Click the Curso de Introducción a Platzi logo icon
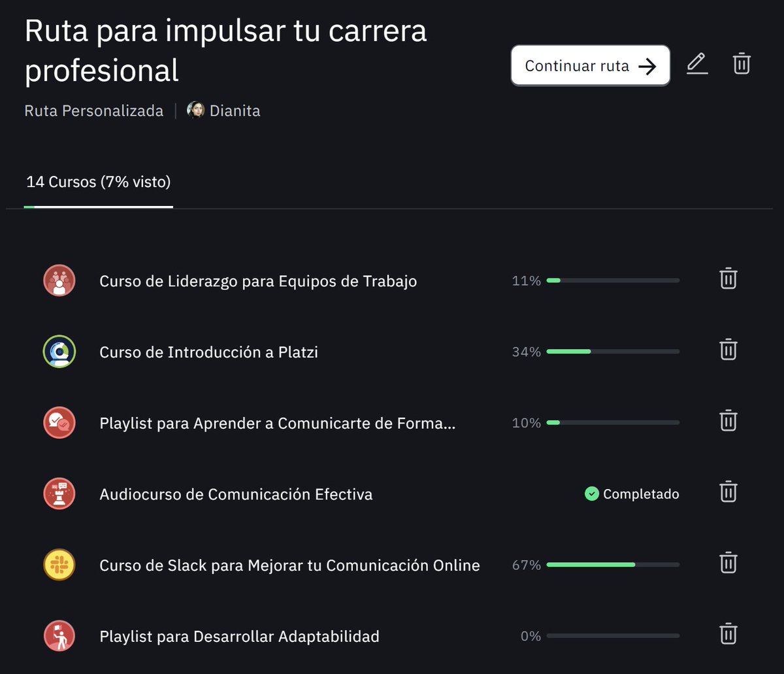 (x=59, y=352)
